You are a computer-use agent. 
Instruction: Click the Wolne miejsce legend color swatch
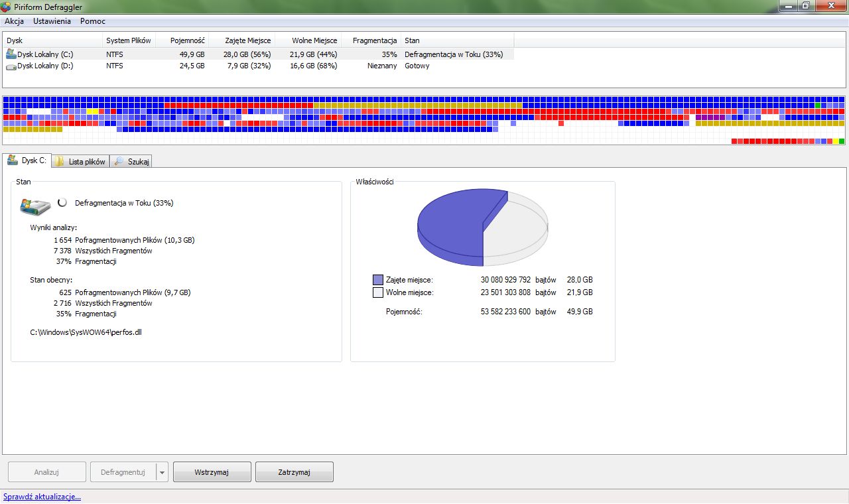378,292
